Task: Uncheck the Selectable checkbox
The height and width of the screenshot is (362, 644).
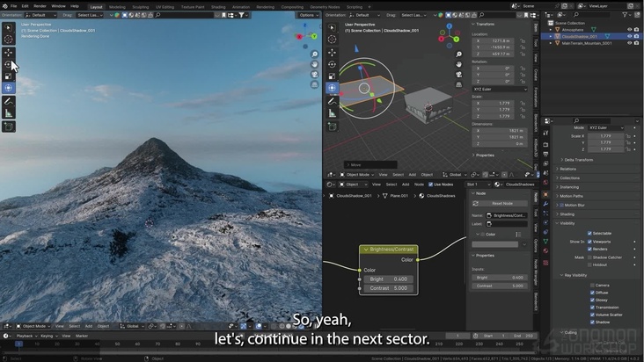Action: click(x=589, y=233)
